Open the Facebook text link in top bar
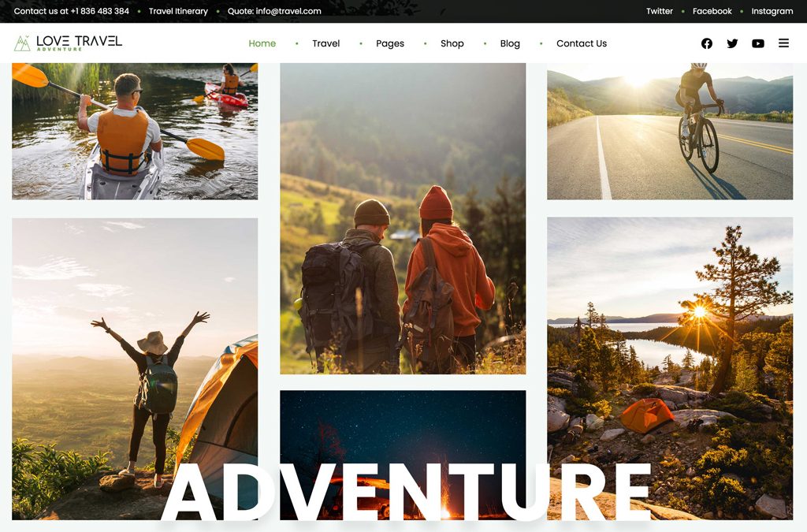807x532 pixels. pos(712,11)
